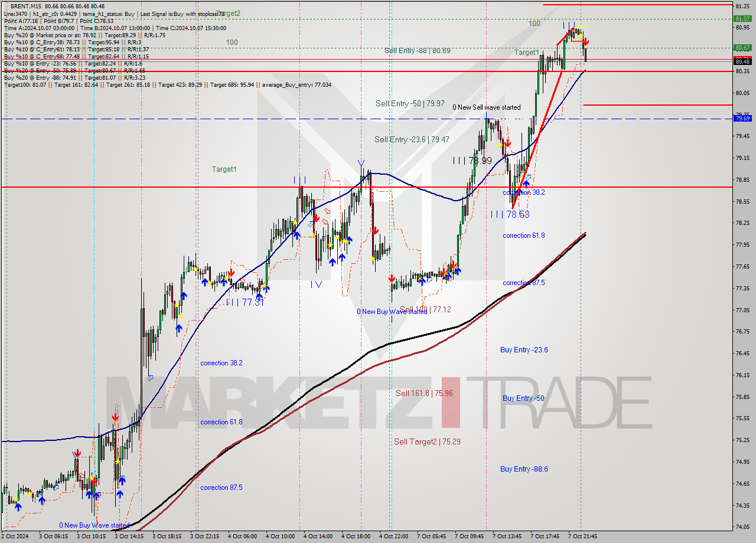756x543 pixels.
Task: Click the '7 Oct 09:45' time label
Action: [x=470, y=537]
